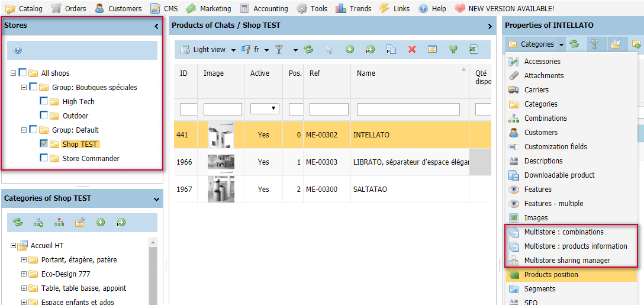Uncheck the Shop TEST checkbox

(44, 144)
